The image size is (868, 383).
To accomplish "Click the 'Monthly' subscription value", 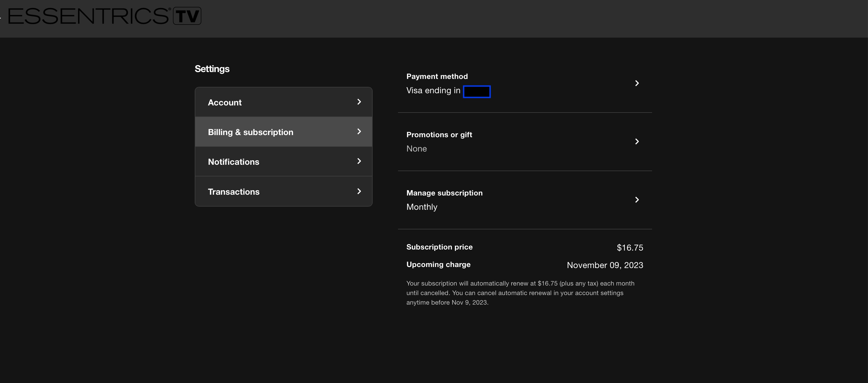I will pyautogui.click(x=422, y=207).
